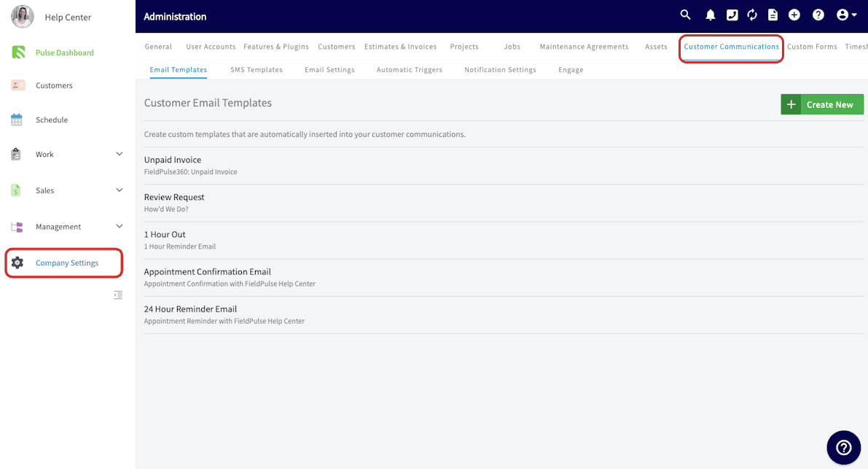
Task: Click the Create New button
Action: coord(822,104)
